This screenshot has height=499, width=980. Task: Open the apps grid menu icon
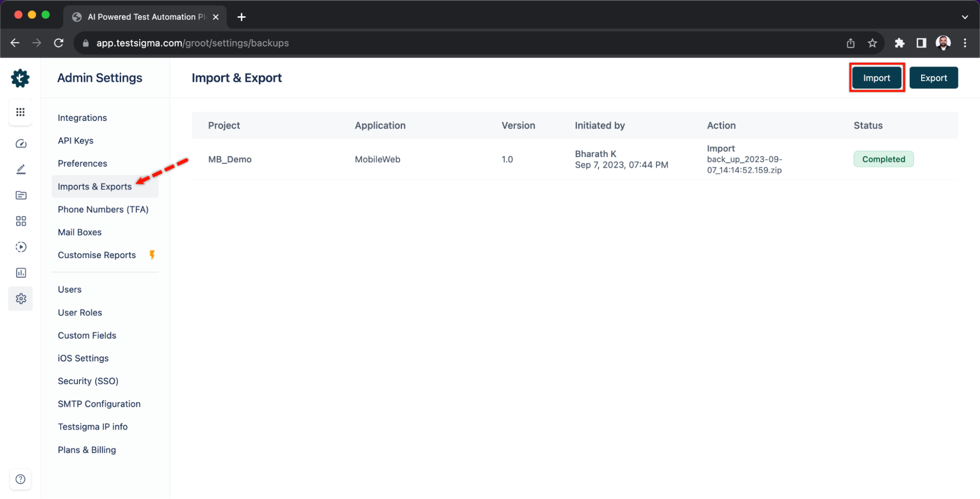[20, 112]
